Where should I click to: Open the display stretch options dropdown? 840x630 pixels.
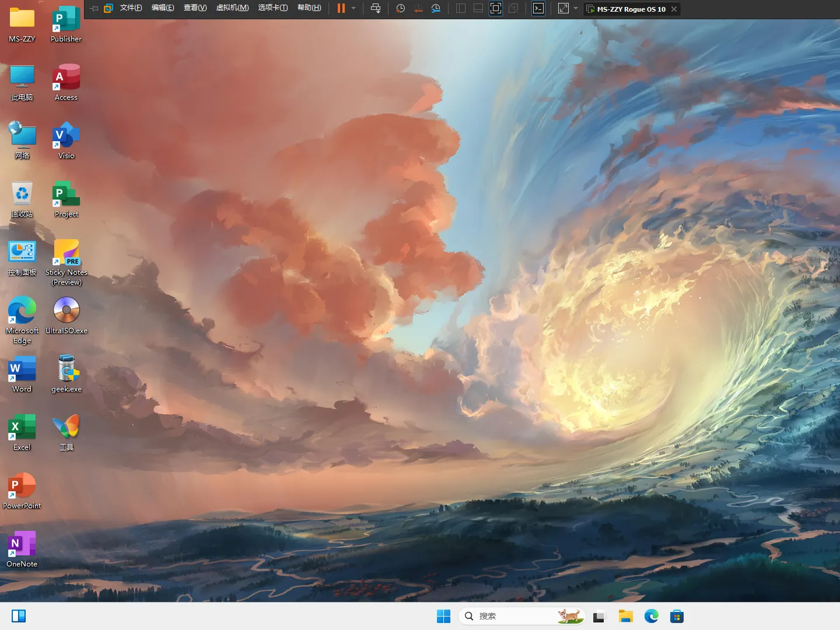coord(575,8)
